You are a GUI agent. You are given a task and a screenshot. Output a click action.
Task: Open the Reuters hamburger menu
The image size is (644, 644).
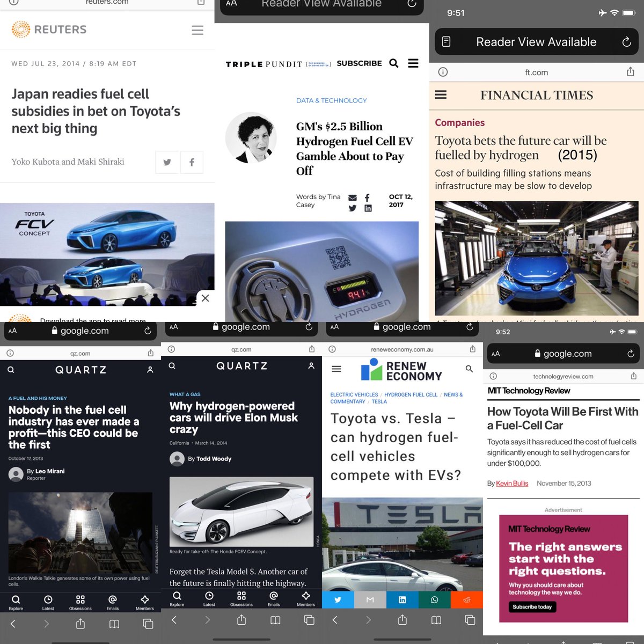[x=197, y=30]
